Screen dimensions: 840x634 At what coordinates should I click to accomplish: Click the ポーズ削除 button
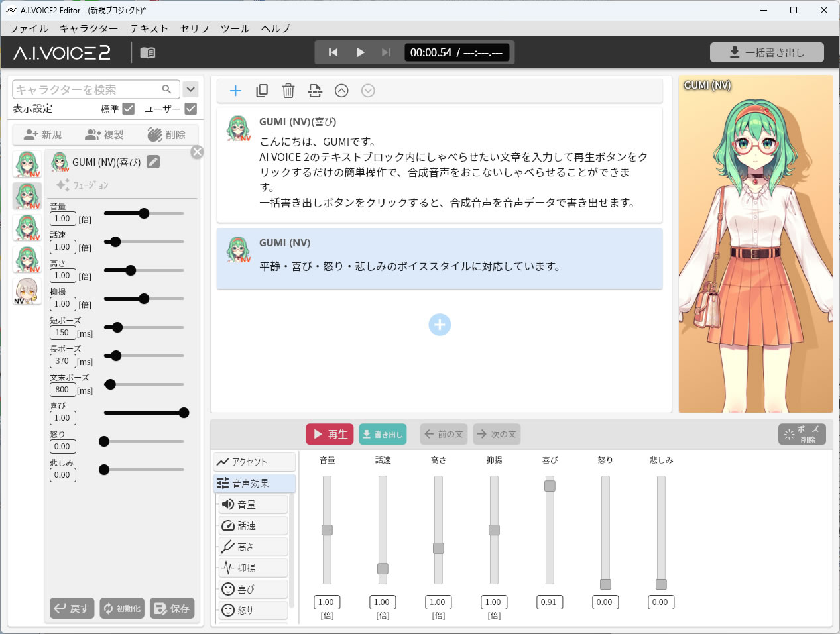pyautogui.click(x=802, y=434)
